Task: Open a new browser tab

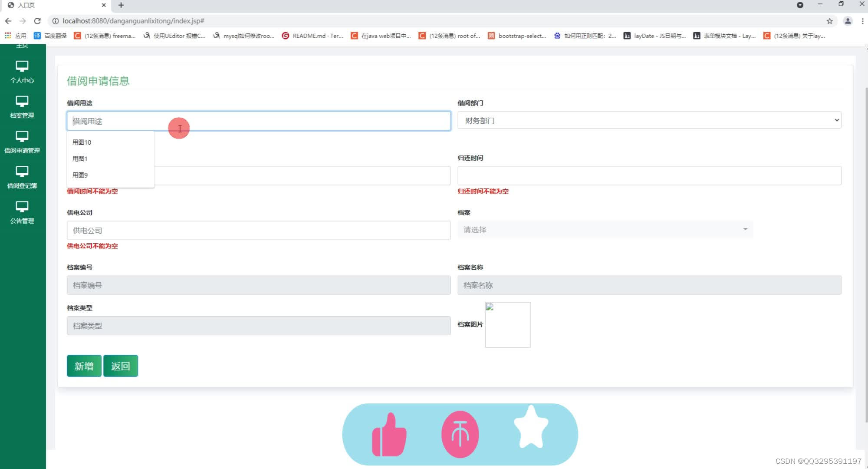Action: (x=121, y=5)
